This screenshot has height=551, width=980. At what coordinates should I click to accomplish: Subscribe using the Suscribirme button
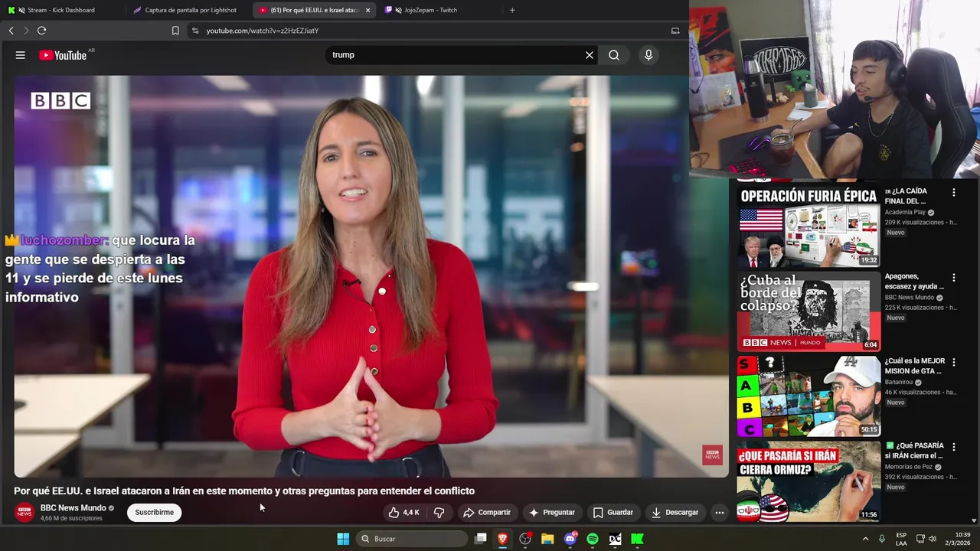pyautogui.click(x=154, y=513)
